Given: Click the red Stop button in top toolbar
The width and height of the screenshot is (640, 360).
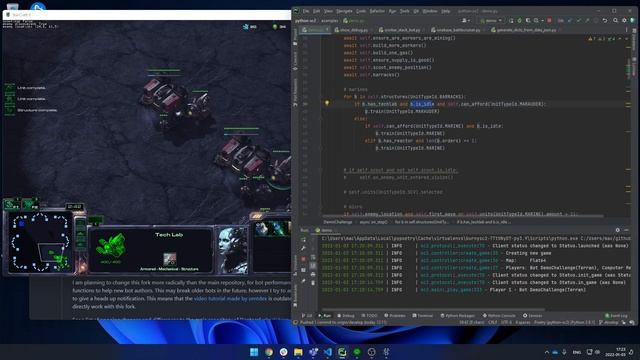Looking at the screenshot, I should pos(549,20).
